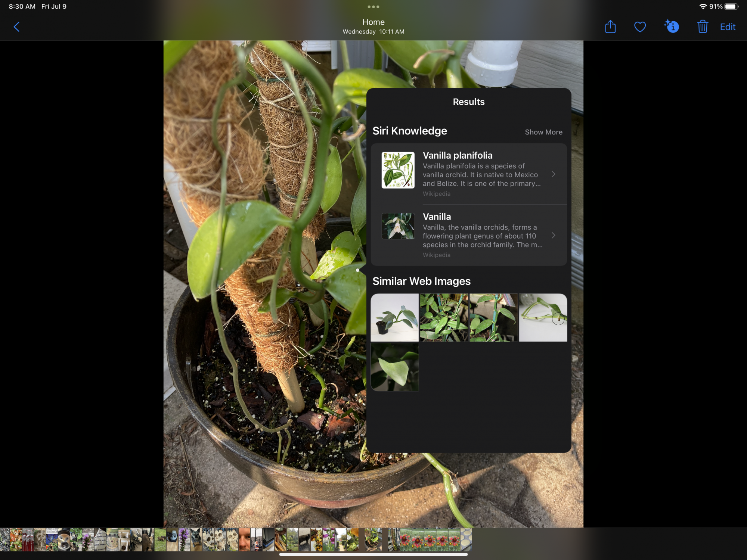Tap the three-dot multitasking menu at top

click(x=373, y=7)
